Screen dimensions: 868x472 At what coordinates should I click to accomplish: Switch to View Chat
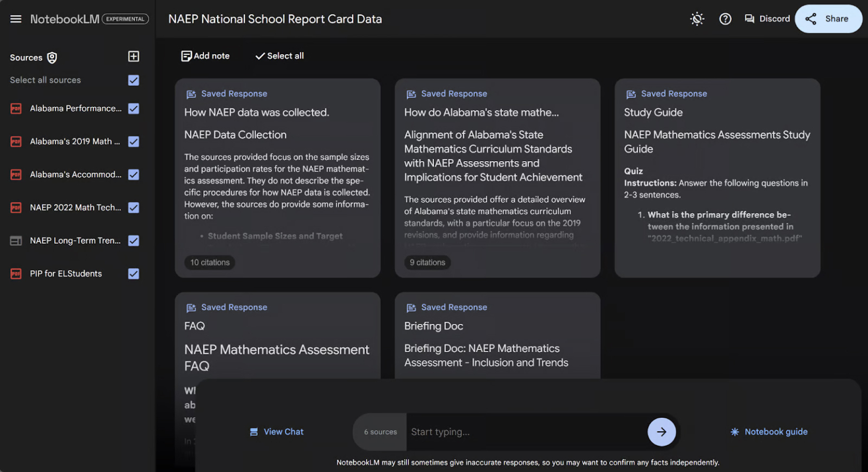277,432
